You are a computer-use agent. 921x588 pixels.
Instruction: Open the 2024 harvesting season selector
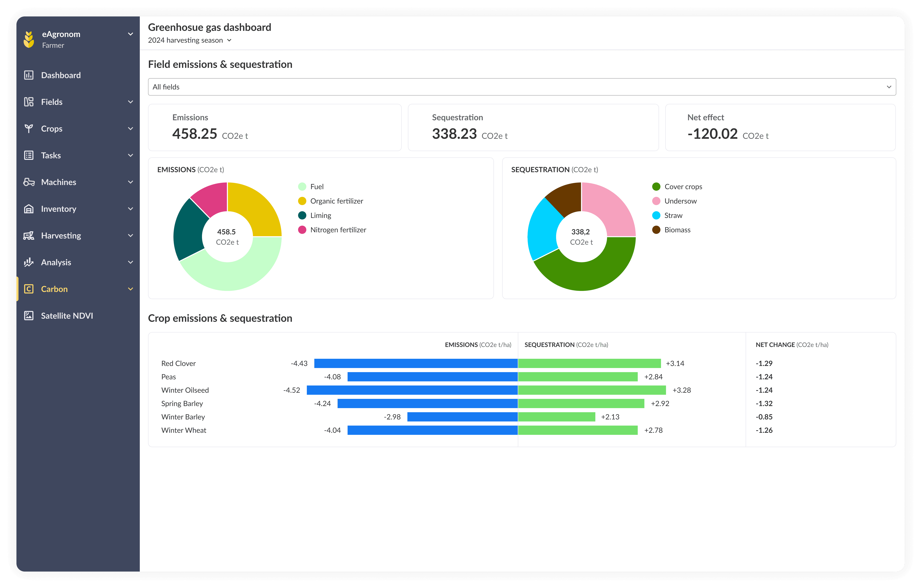coord(190,40)
